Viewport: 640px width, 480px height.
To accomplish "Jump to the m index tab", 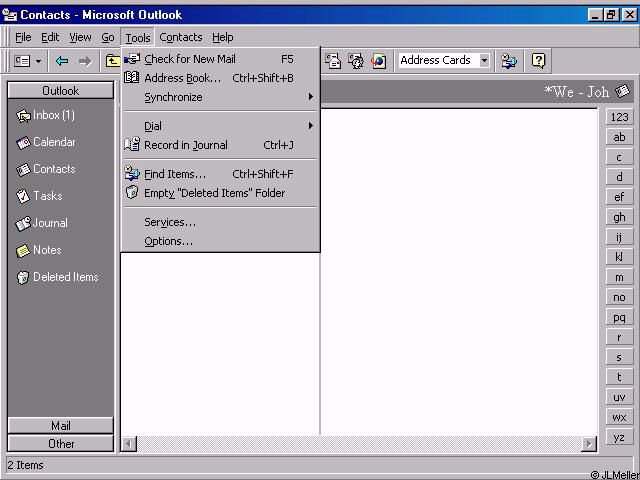I will pyautogui.click(x=619, y=277).
